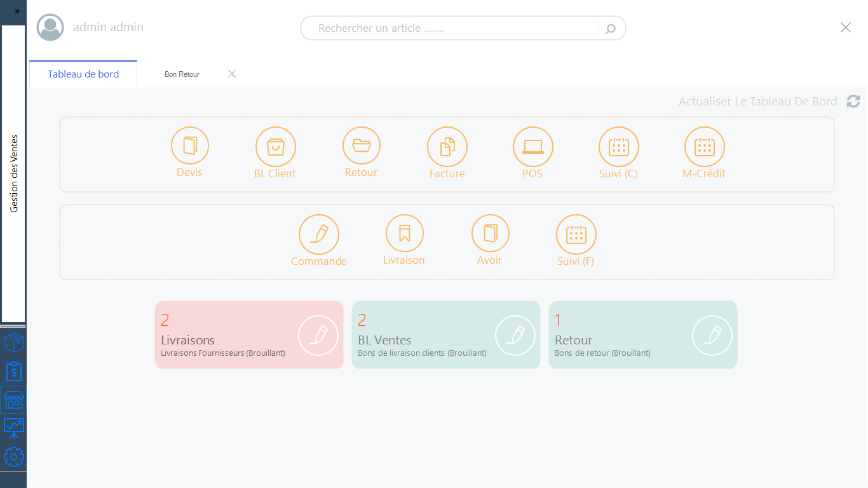
Task: Open the Livraisons Fournisseurs draft card
Action: 248,335
